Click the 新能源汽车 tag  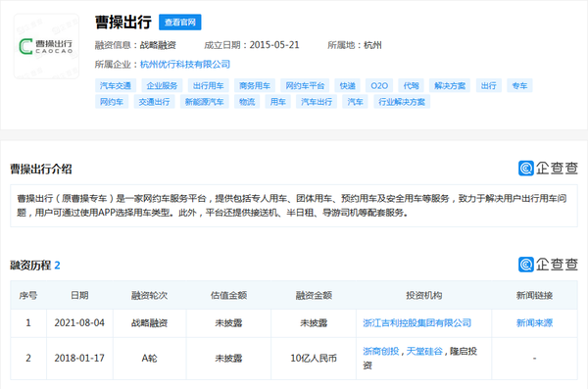(x=205, y=102)
